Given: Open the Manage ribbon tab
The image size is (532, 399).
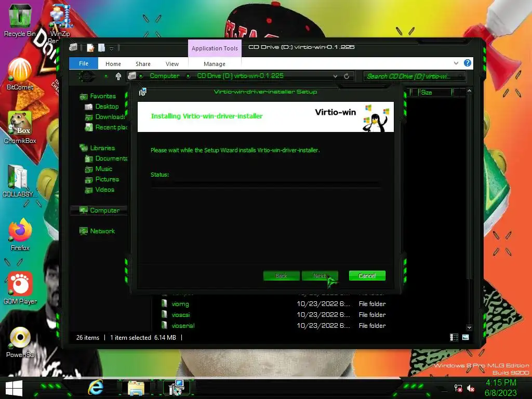Looking at the screenshot, I should [215, 64].
